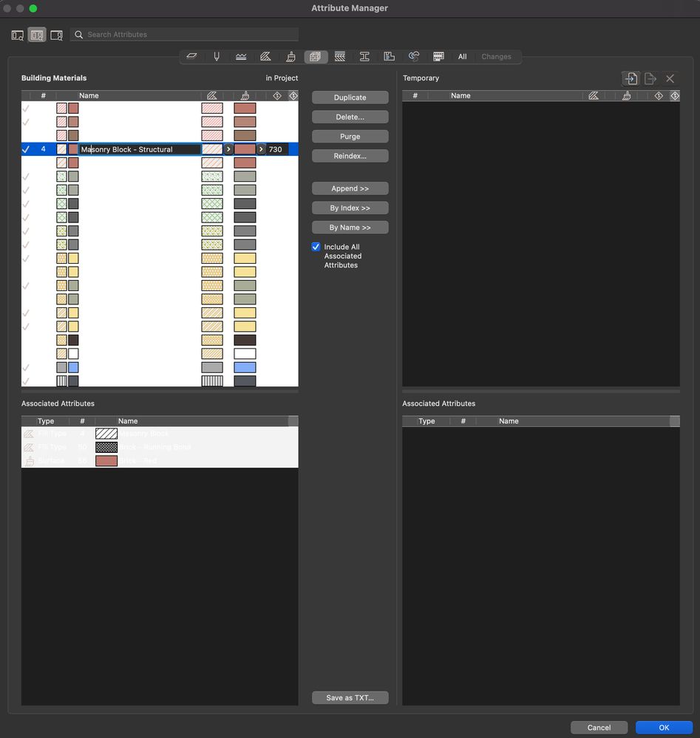Open the Fill Types tab in the attribute toolbar
This screenshot has height=738, width=700.
[x=265, y=56]
